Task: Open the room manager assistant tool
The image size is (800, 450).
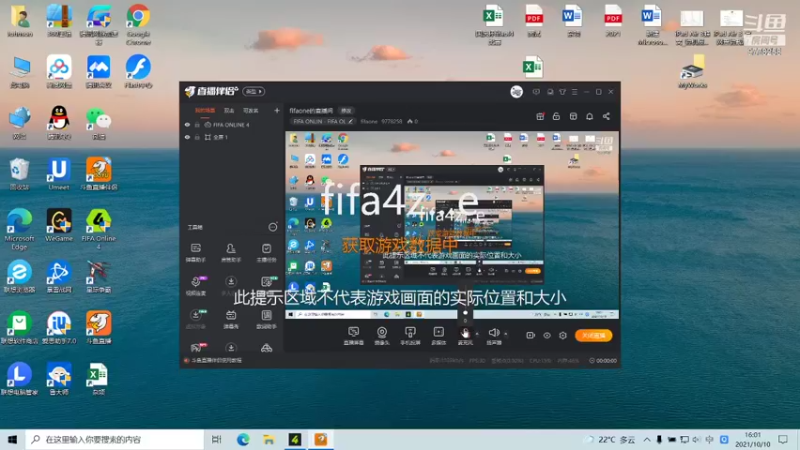Action: pyautogui.click(x=231, y=253)
